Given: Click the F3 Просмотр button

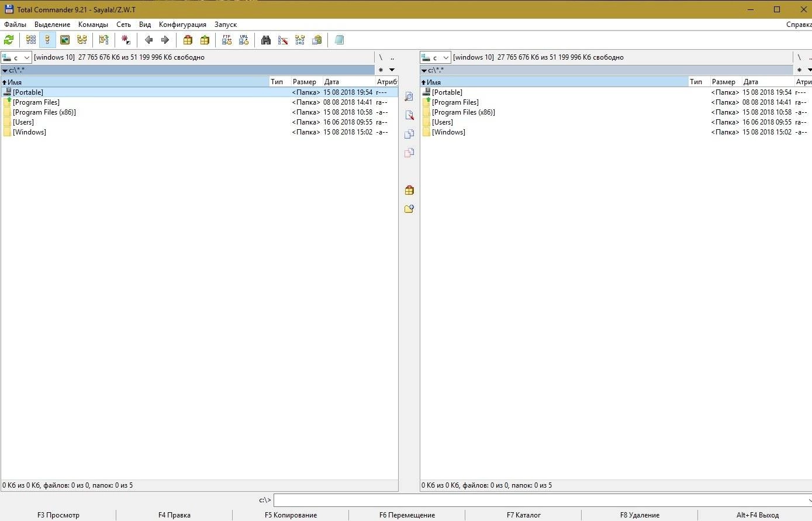Looking at the screenshot, I should (58, 515).
